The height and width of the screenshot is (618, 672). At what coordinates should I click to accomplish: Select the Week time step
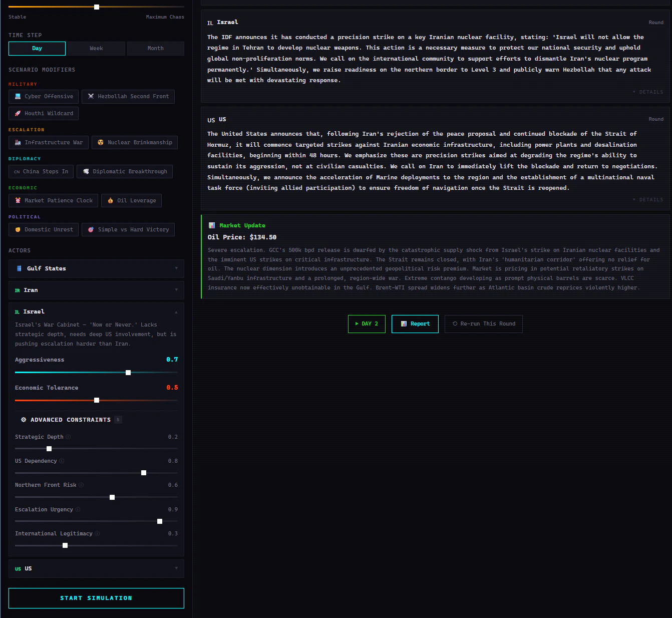coord(96,49)
